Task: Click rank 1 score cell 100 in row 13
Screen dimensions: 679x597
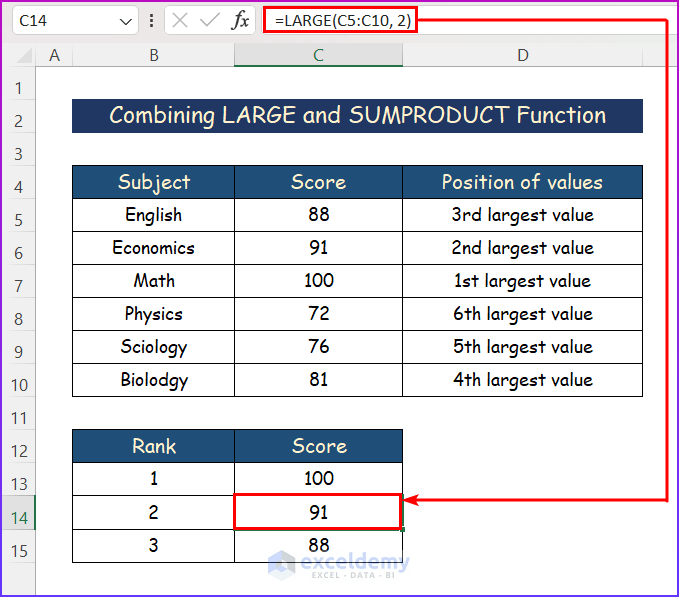Action: pos(318,479)
